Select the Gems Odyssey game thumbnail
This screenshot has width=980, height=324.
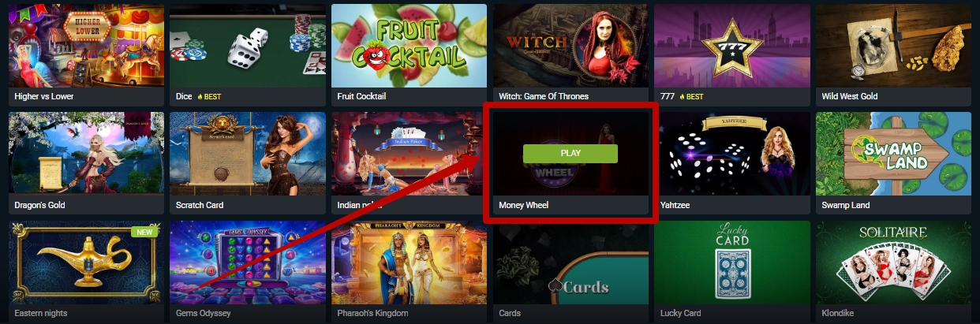(248, 263)
